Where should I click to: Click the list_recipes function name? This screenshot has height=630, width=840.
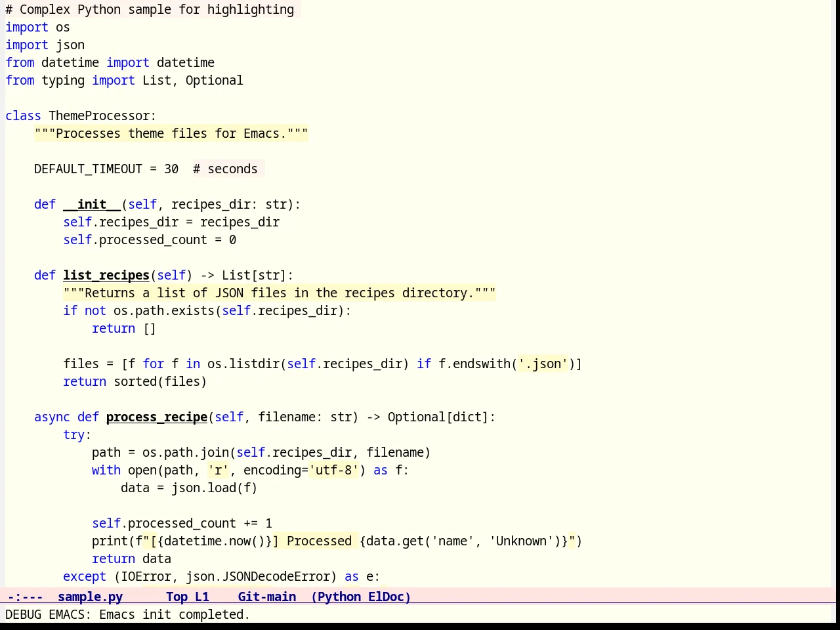pyautogui.click(x=106, y=275)
